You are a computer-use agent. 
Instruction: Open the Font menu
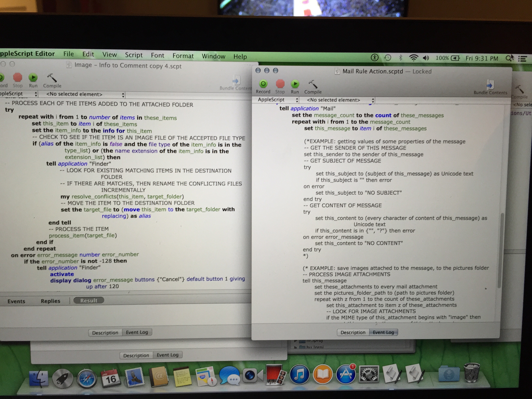coord(158,55)
